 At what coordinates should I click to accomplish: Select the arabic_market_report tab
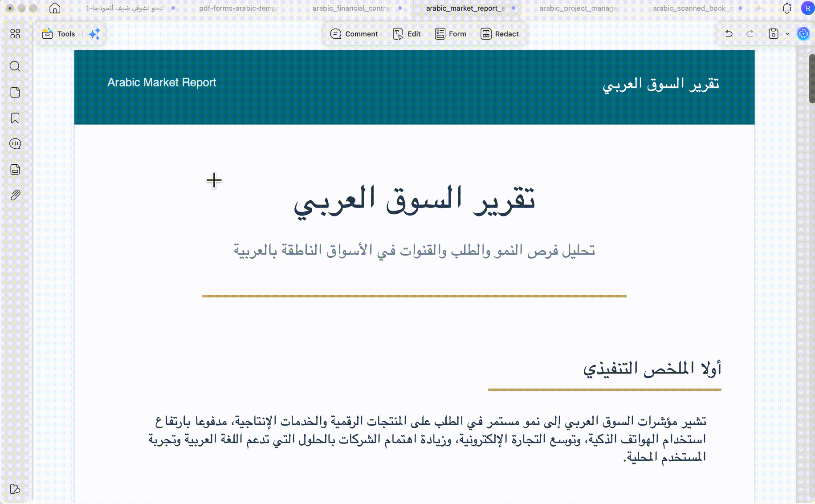[465, 8]
